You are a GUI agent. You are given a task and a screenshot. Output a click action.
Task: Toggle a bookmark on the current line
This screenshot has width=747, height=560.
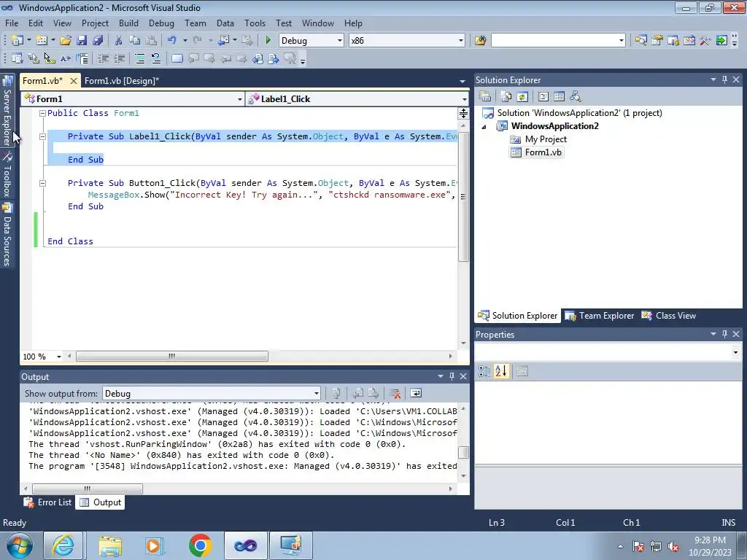[x=177, y=58]
